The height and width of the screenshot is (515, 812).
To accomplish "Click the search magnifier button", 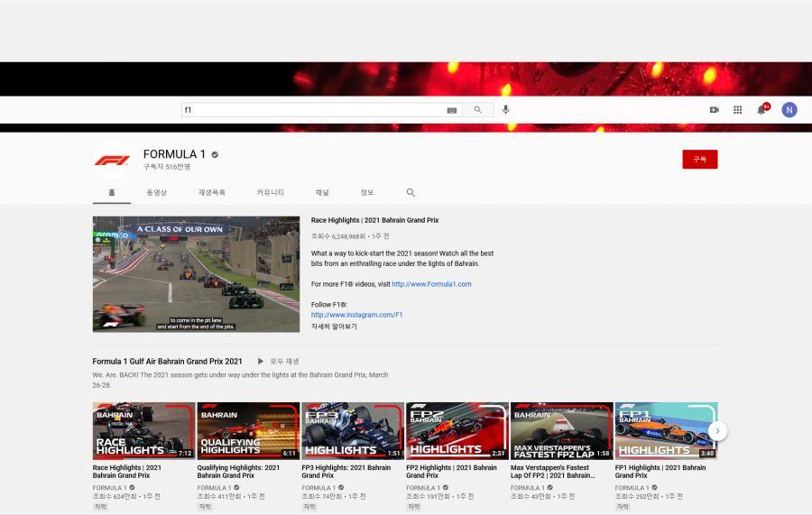I will pos(478,110).
